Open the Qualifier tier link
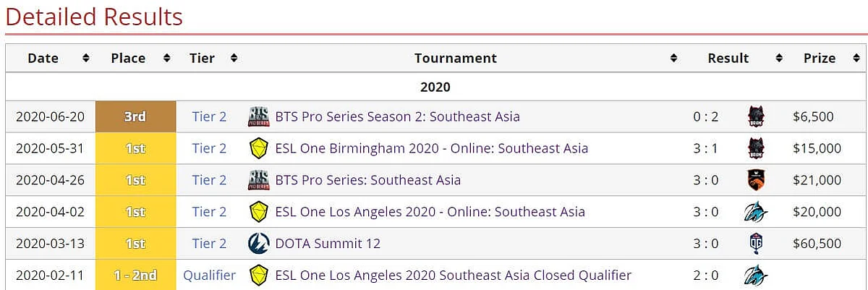868x290 pixels. (x=209, y=275)
